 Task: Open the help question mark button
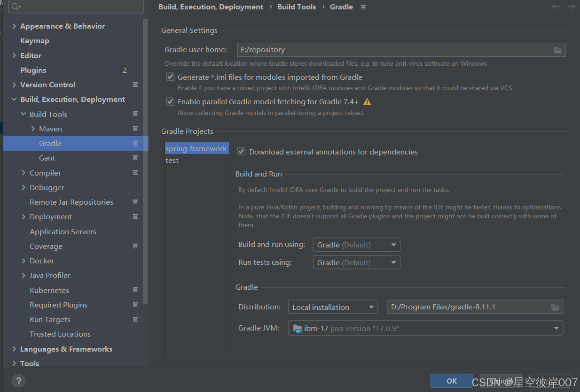coord(18,381)
